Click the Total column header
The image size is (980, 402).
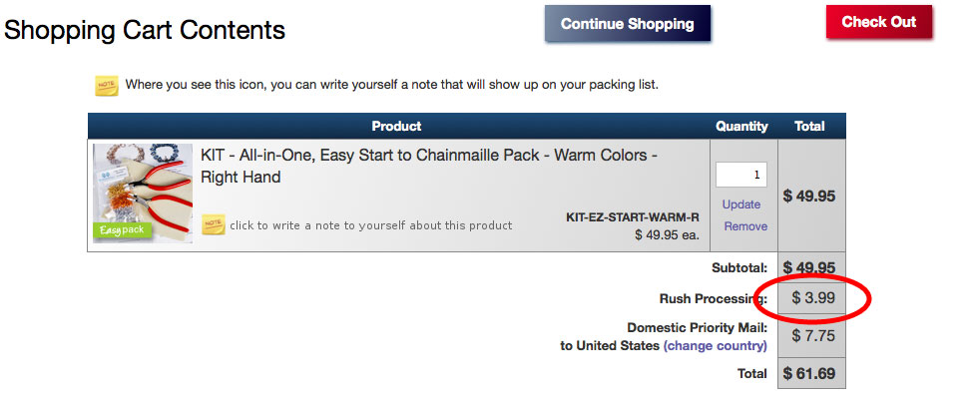click(809, 127)
